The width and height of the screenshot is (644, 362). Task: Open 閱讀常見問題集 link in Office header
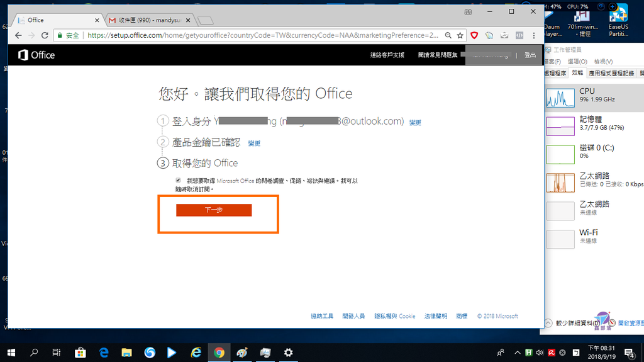tap(438, 55)
